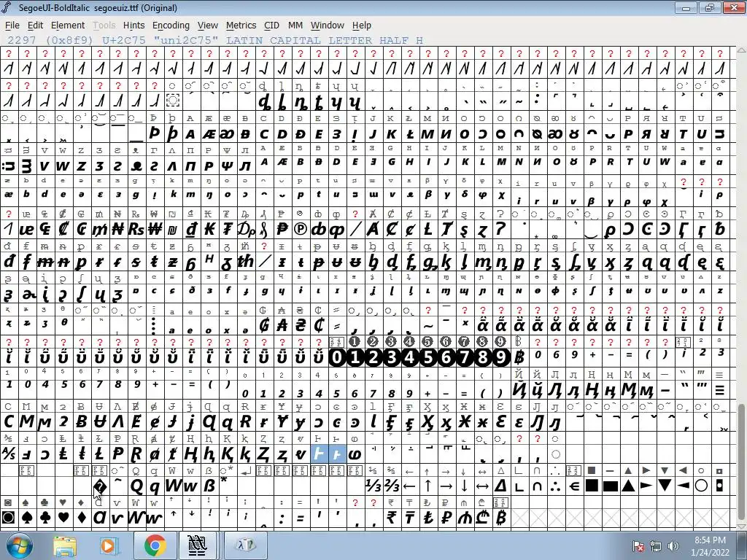The width and height of the screenshot is (747, 560).
Task: Open the media player taskbar icon
Action: point(108,545)
